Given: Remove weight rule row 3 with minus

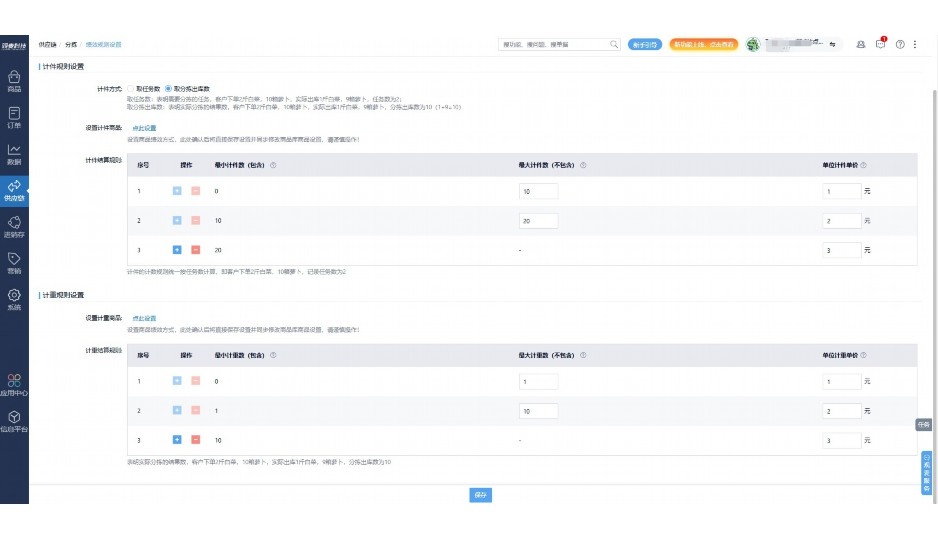Looking at the screenshot, I should click(195, 440).
